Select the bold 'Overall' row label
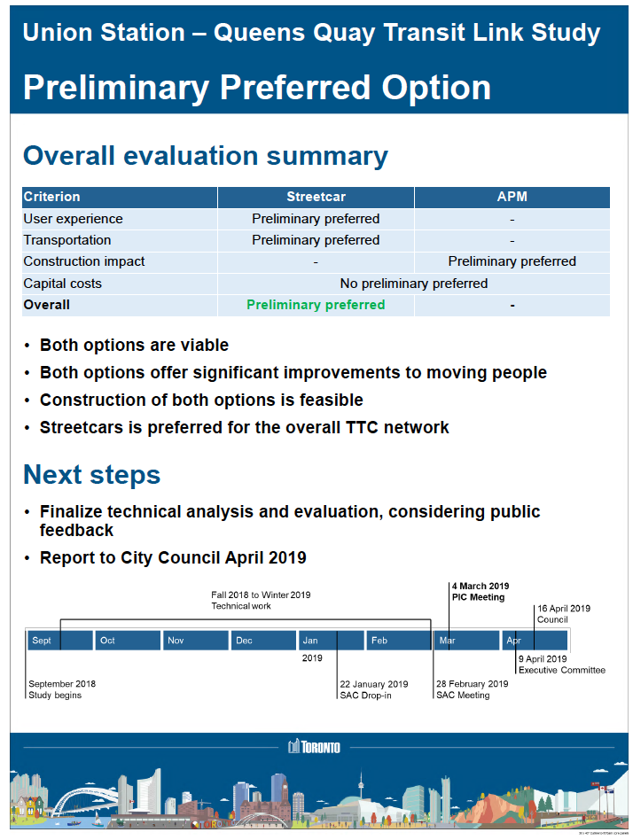The width and height of the screenshot is (633, 840). pyautogui.click(x=47, y=305)
